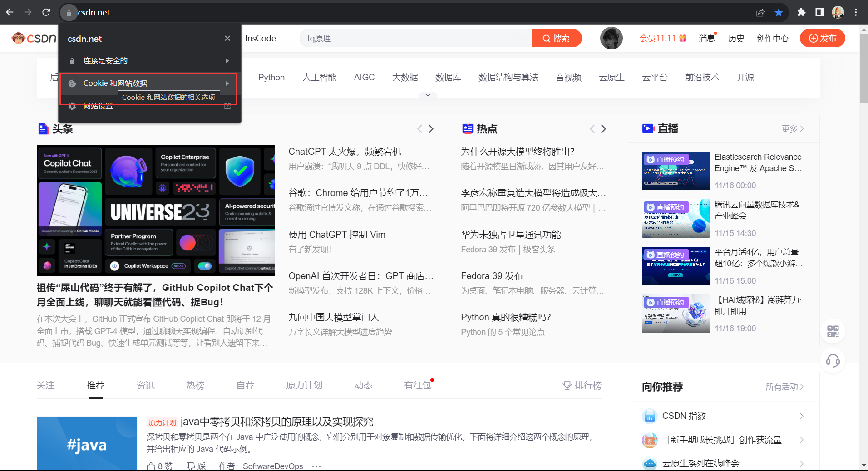Select the Python category
Image resolution: width=868 pixels, height=471 pixels.
[271, 78]
